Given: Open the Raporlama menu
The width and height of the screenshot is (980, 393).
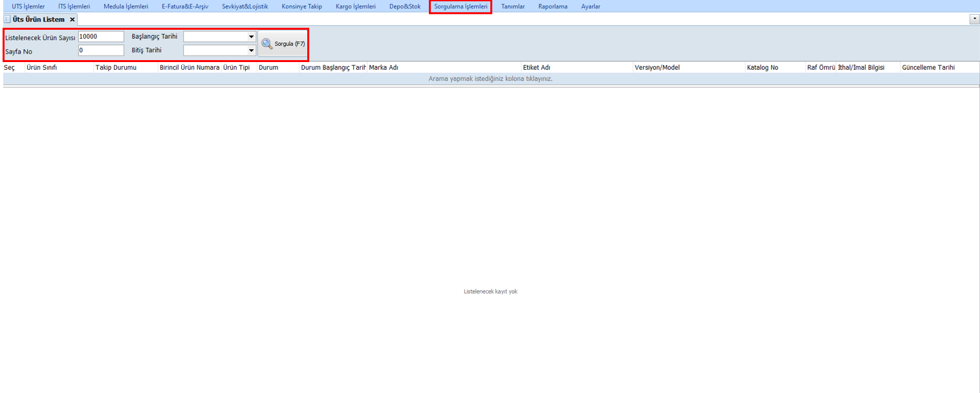Looking at the screenshot, I should tap(552, 6).
